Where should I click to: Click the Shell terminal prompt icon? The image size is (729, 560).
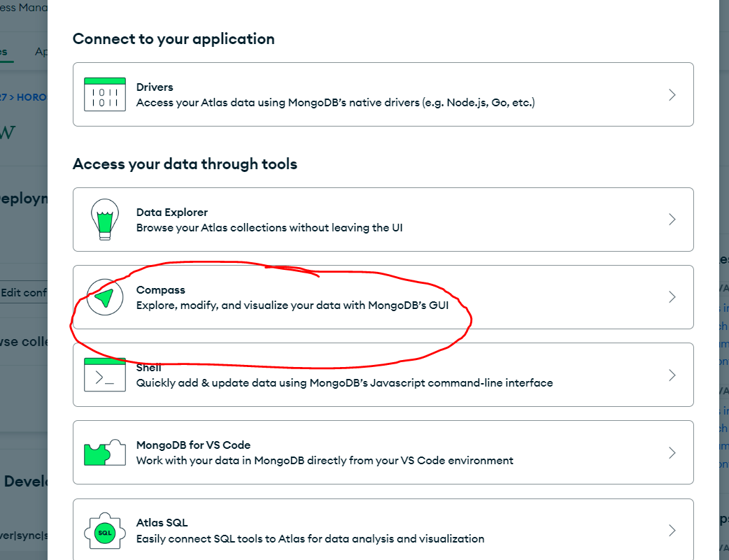[105, 375]
